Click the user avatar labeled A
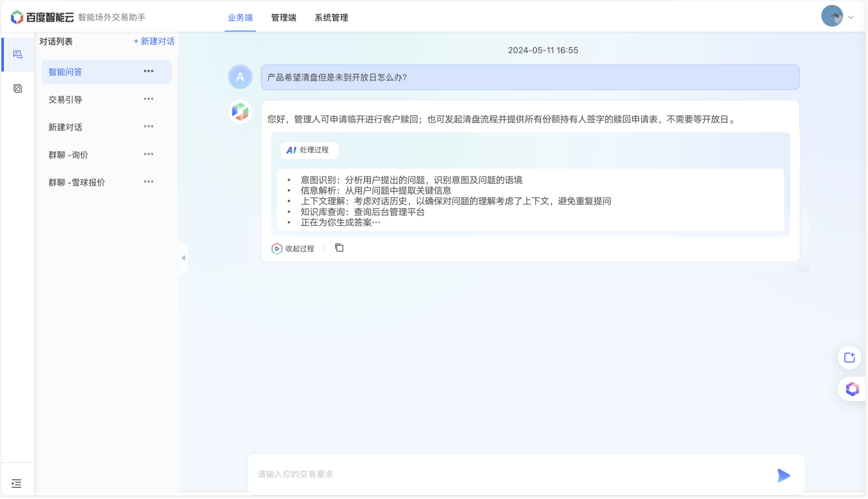This screenshot has width=868, height=499. 240,77
